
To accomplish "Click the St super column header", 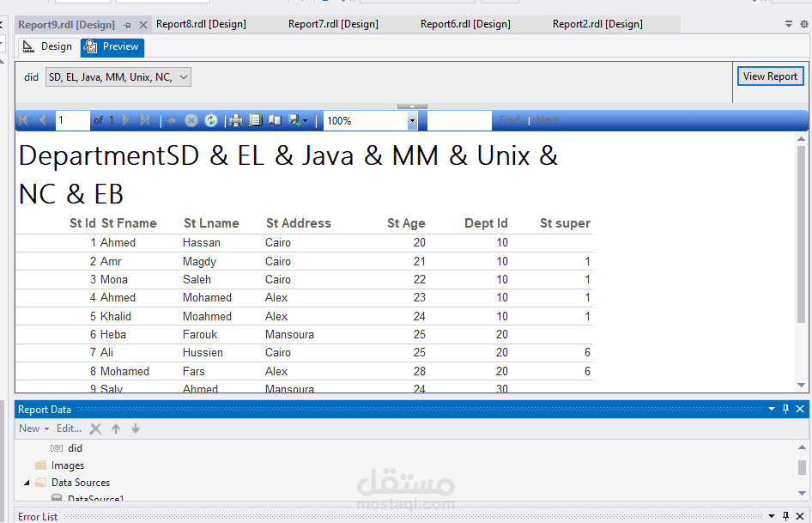I will point(565,223).
